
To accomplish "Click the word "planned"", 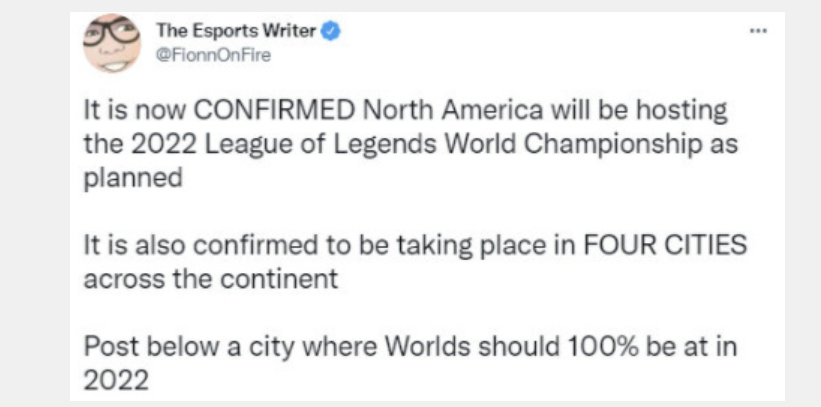I will (133, 179).
